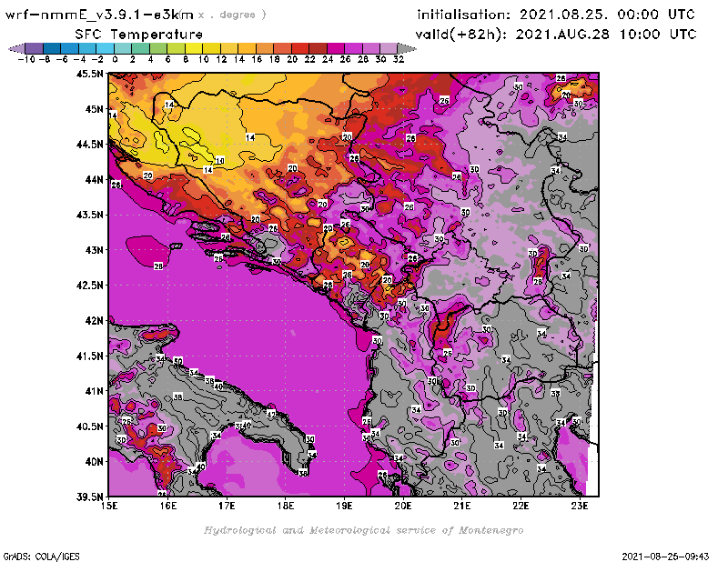Screen dimensions: 728x562
Task: Click the 'GrADS: COLA/IGES' credit text
Action: (42, 556)
